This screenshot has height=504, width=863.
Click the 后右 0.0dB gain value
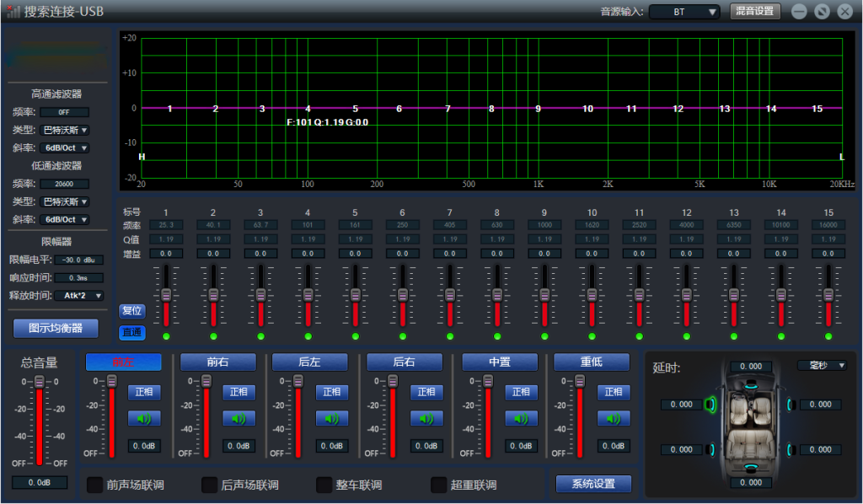click(426, 446)
